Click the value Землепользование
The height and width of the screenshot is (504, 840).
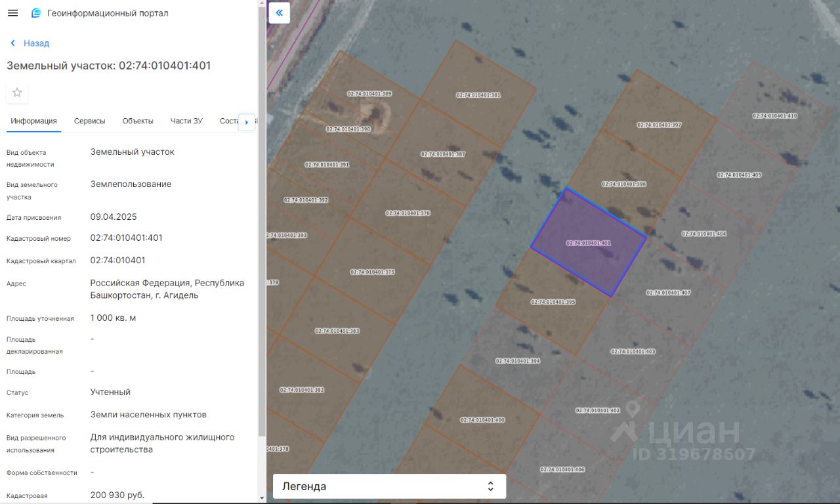click(x=131, y=184)
